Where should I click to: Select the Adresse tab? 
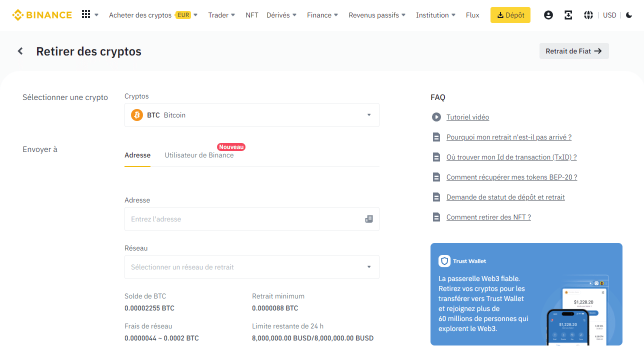pyautogui.click(x=137, y=155)
